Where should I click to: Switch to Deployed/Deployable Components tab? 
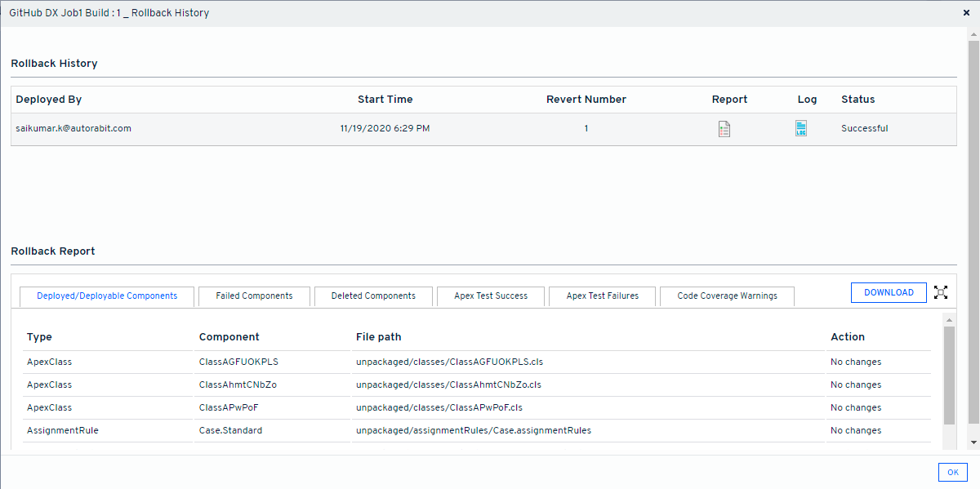(x=107, y=296)
